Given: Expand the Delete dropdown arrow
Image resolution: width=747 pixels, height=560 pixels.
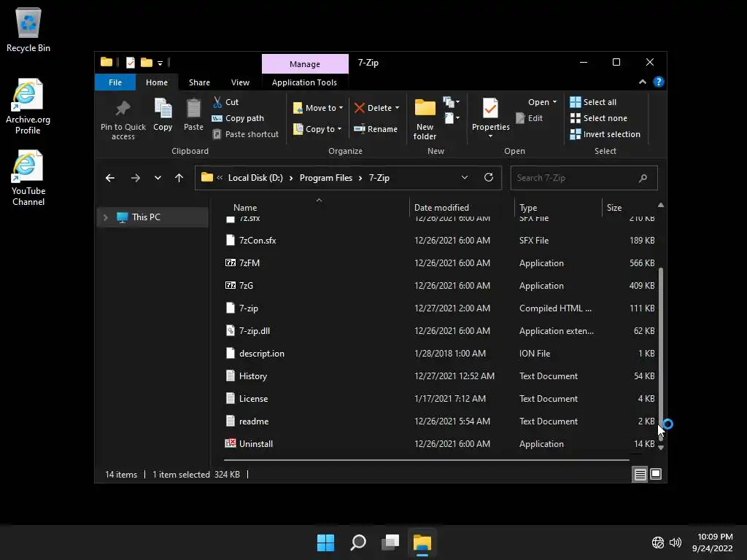Looking at the screenshot, I should point(398,108).
